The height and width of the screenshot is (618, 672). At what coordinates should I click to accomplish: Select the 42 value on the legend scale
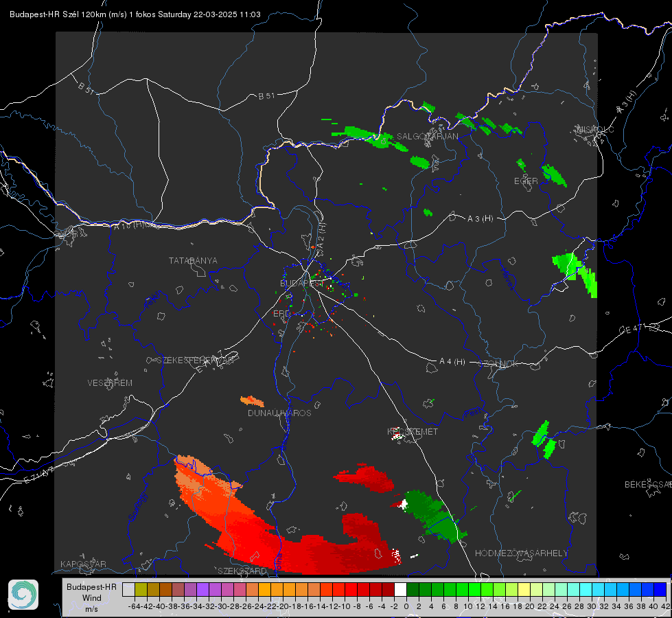pyautogui.click(x=665, y=606)
